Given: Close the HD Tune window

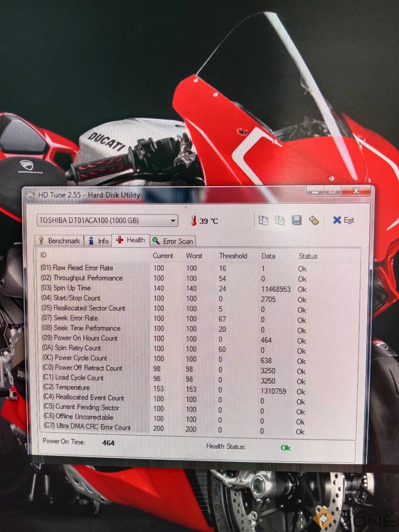Looking at the screenshot, I should click(x=356, y=191).
